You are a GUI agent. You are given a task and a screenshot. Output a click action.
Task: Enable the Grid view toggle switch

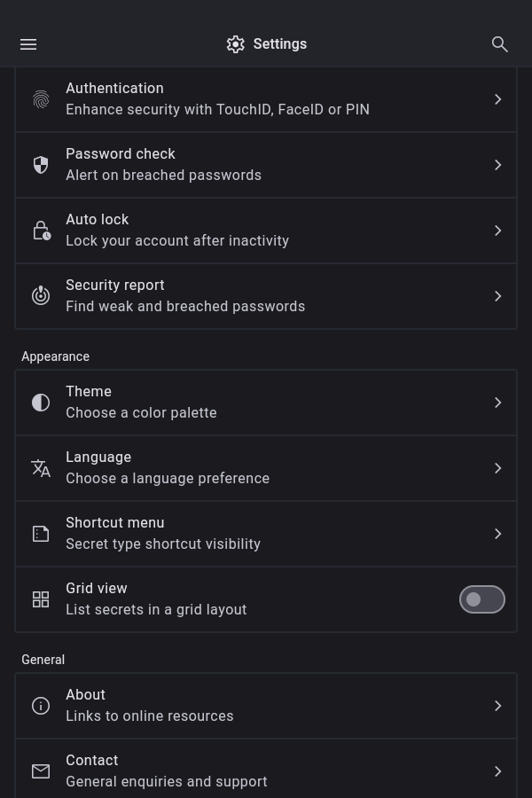coord(481,599)
